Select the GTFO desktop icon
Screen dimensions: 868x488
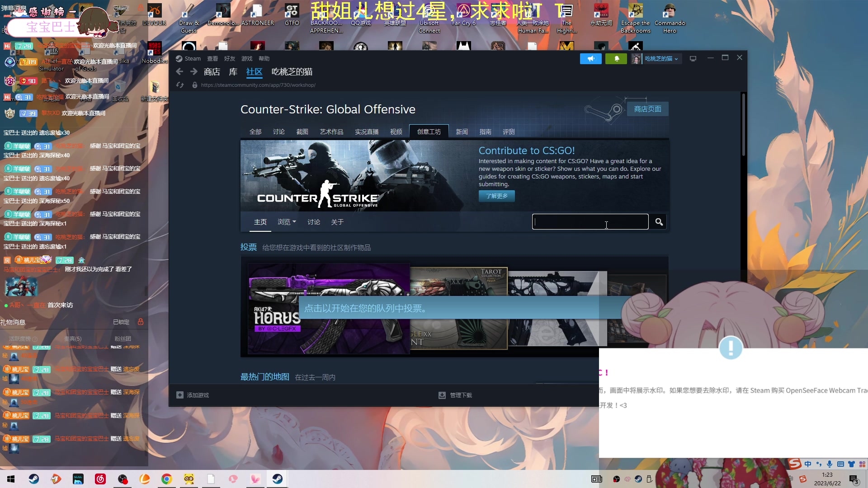coord(292,15)
